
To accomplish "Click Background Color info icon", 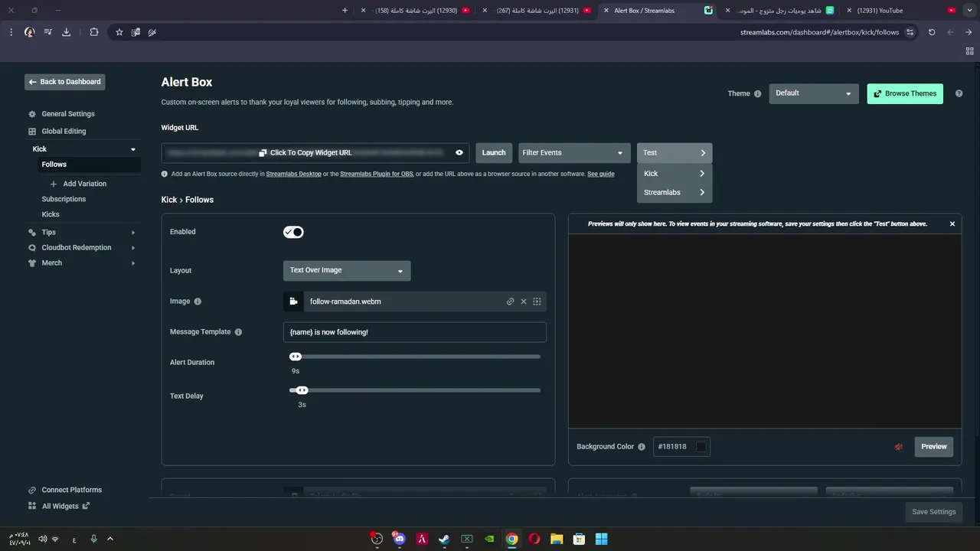I will [642, 447].
